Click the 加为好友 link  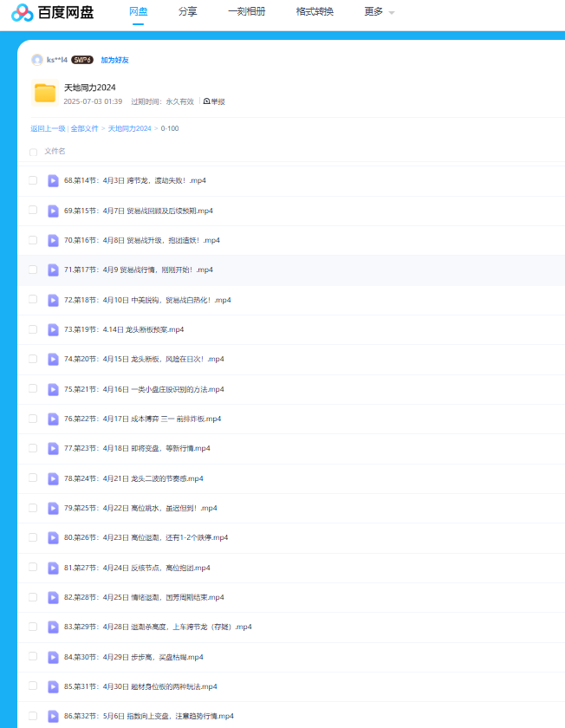(114, 60)
